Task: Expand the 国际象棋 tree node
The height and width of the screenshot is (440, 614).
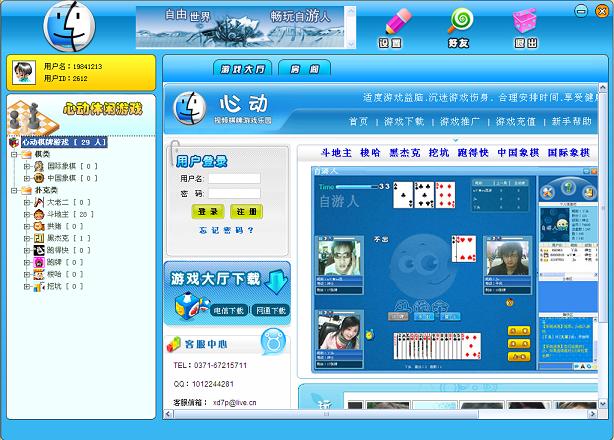Action: point(27,166)
